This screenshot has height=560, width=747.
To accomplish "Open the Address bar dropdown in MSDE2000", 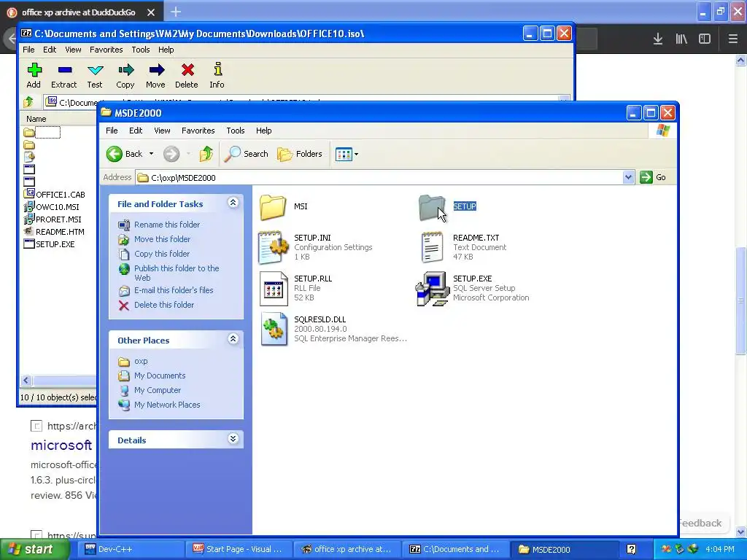I will (x=628, y=177).
